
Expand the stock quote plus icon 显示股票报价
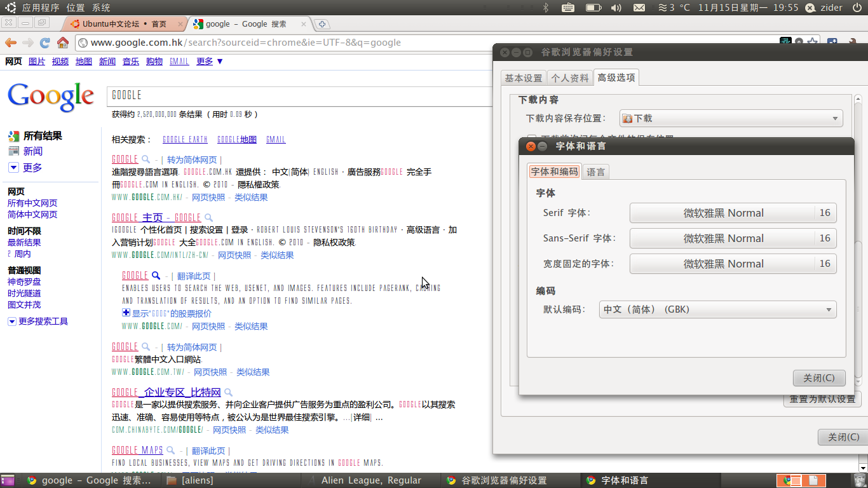pyautogui.click(x=126, y=313)
